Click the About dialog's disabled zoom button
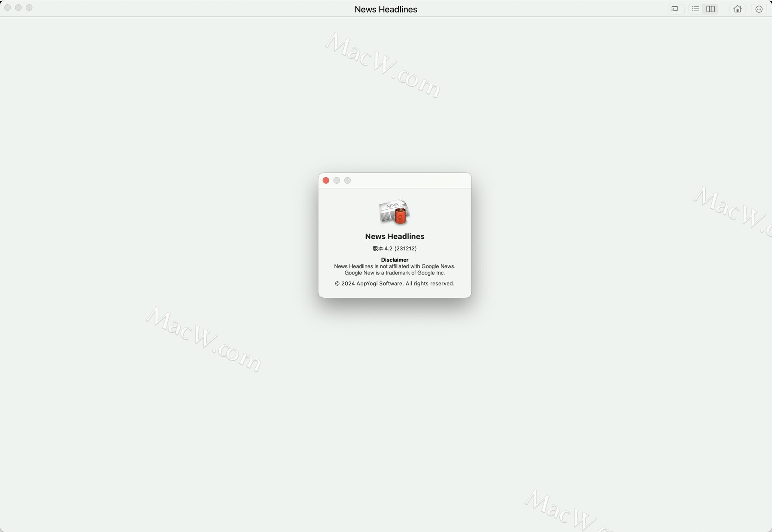 (x=347, y=180)
